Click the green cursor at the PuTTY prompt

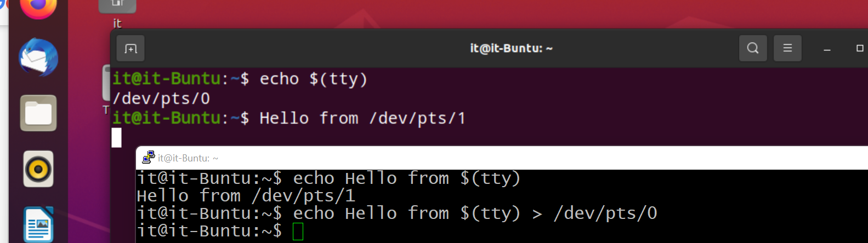(x=298, y=232)
